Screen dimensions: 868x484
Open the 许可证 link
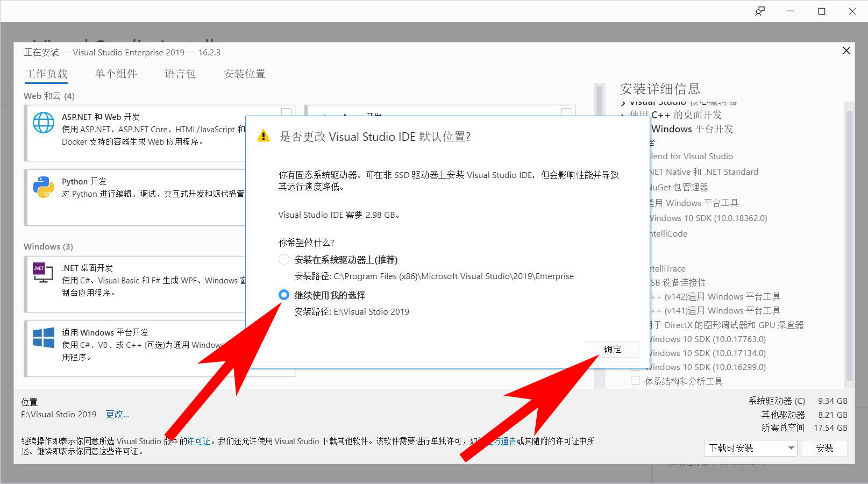tap(198, 441)
